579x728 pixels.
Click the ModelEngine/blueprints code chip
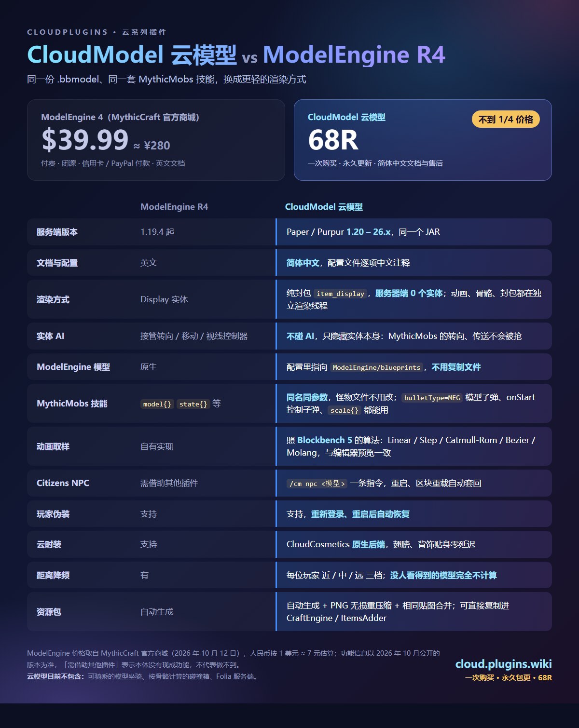coord(376,367)
